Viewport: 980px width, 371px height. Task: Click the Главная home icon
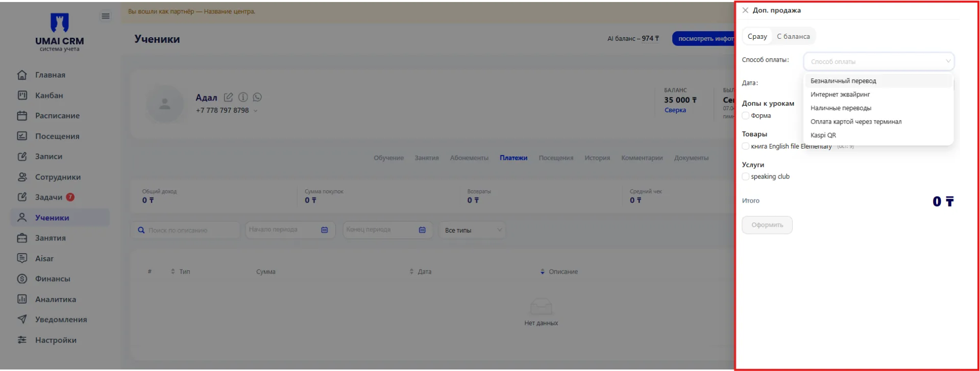(x=22, y=75)
